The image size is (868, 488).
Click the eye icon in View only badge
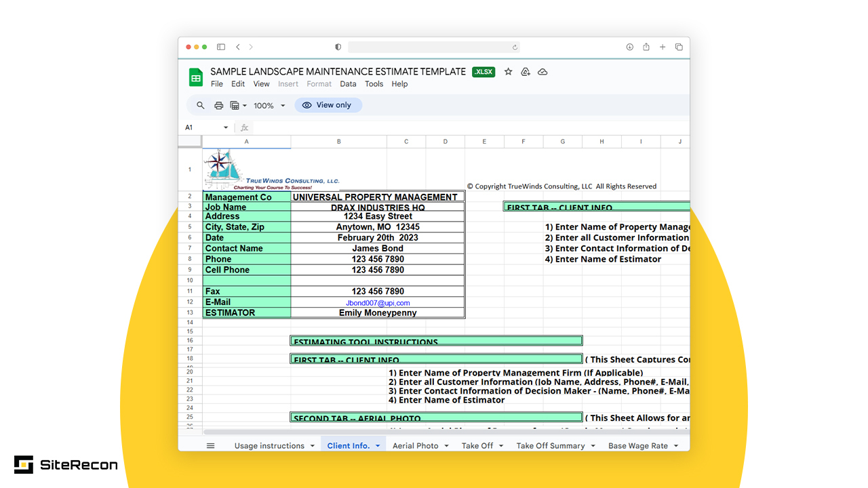pos(308,105)
